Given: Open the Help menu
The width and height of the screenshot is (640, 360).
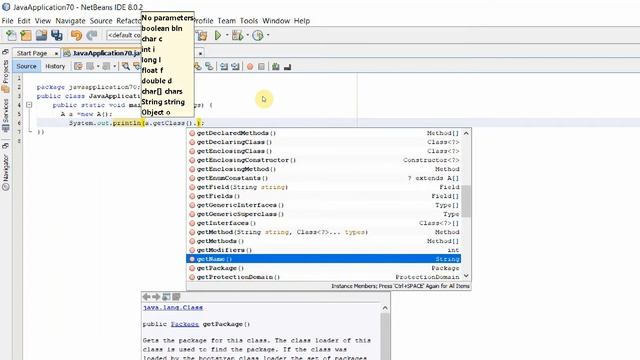Looking at the screenshot, I should point(302,21).
